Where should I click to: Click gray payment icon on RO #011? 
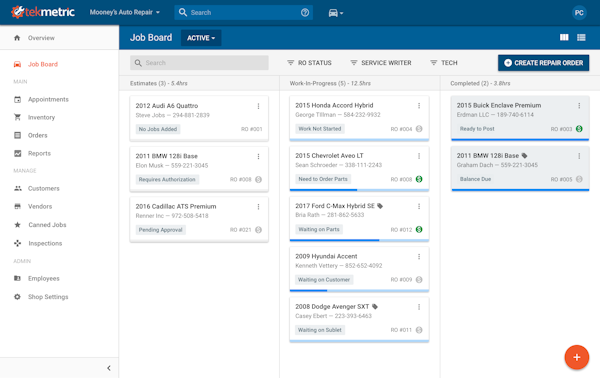point(419,330)
